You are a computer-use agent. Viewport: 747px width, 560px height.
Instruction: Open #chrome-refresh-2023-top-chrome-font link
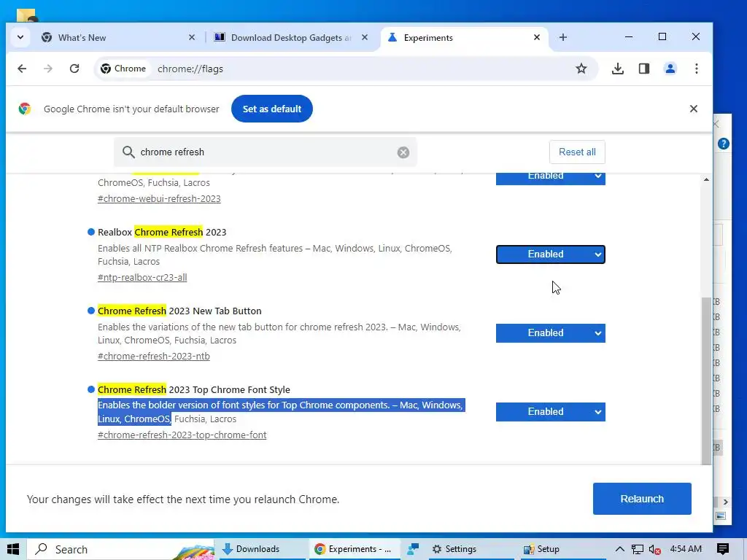[x=182, y=435]
